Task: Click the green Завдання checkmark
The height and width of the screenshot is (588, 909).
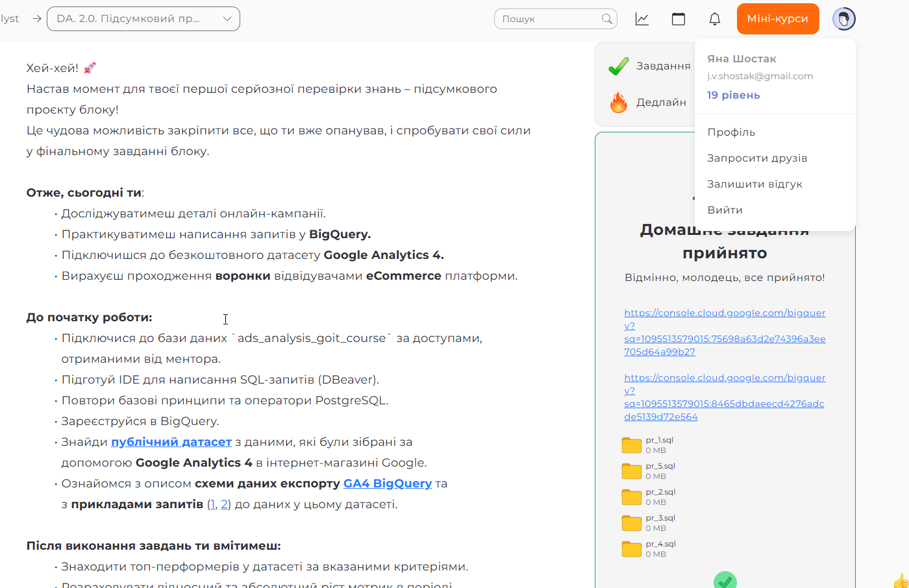Action: pyautogui.click(x=618, y=66)
